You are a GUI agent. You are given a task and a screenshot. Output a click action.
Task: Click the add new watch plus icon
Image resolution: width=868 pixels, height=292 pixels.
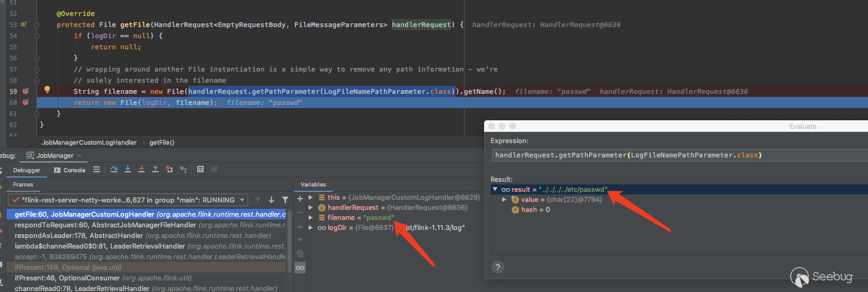pos(300,199)
